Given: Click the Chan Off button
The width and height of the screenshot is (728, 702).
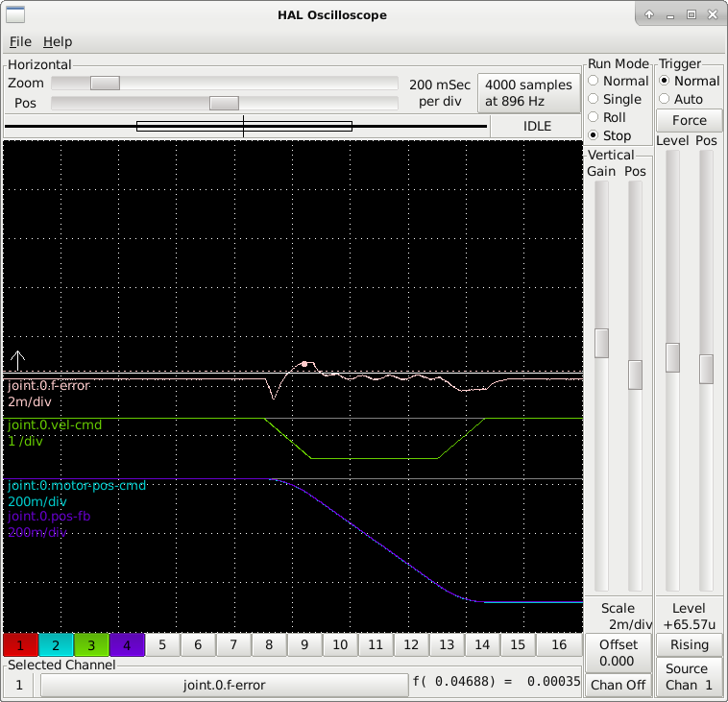Looking at the screenshot, I should coord(619,686).
